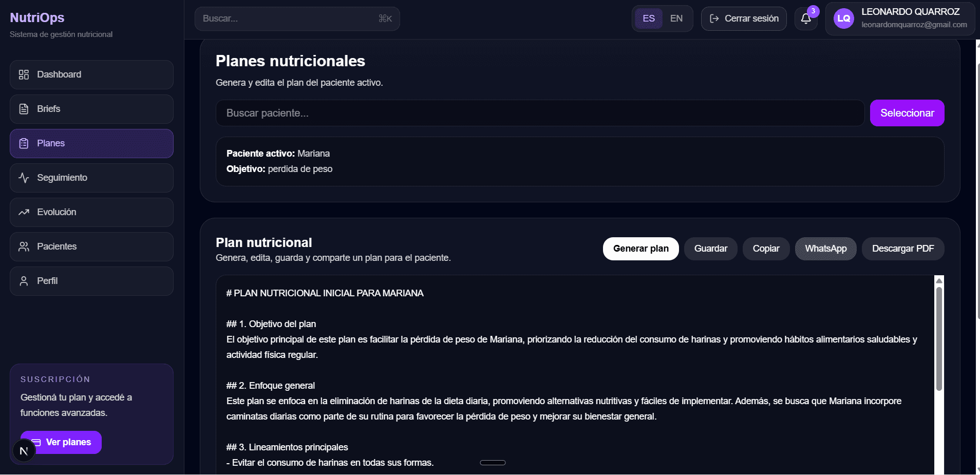Image resolution: width=980 pixels, height=475 pixels.
Task: Click Ver planes subscription button
Action: coord(61,442)
